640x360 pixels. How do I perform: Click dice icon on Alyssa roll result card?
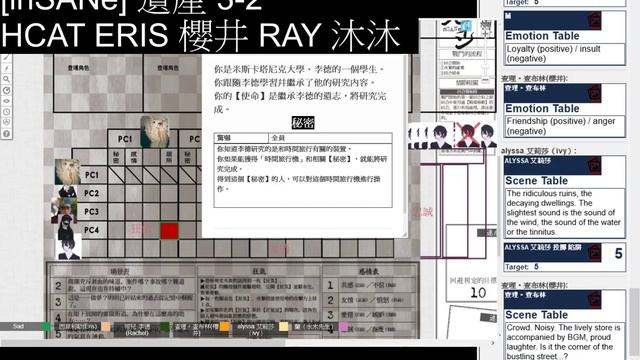(594, 253)
